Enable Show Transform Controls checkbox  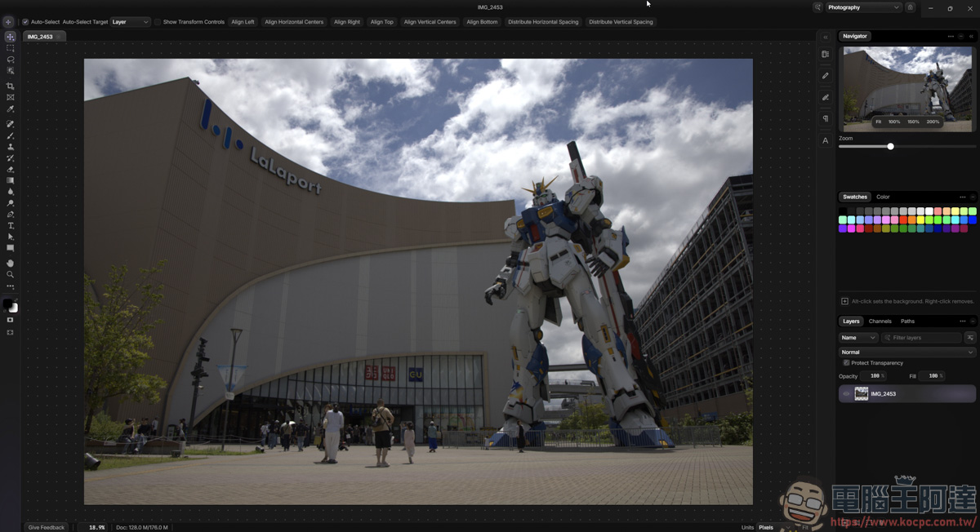(x=158, y=22)
